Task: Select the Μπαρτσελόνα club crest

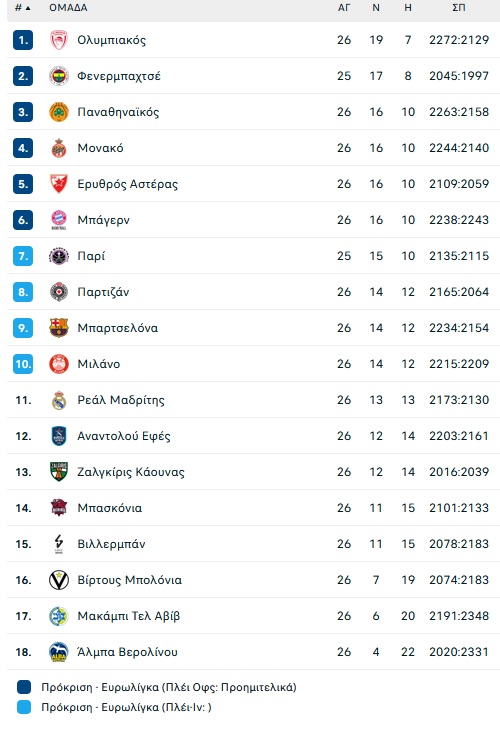Action: click(59, 328)
